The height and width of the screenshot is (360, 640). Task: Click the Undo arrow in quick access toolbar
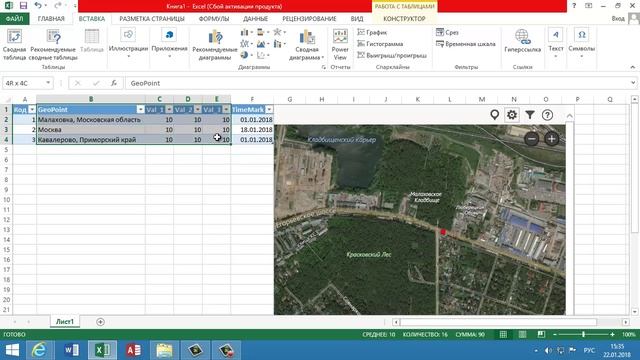38,6
